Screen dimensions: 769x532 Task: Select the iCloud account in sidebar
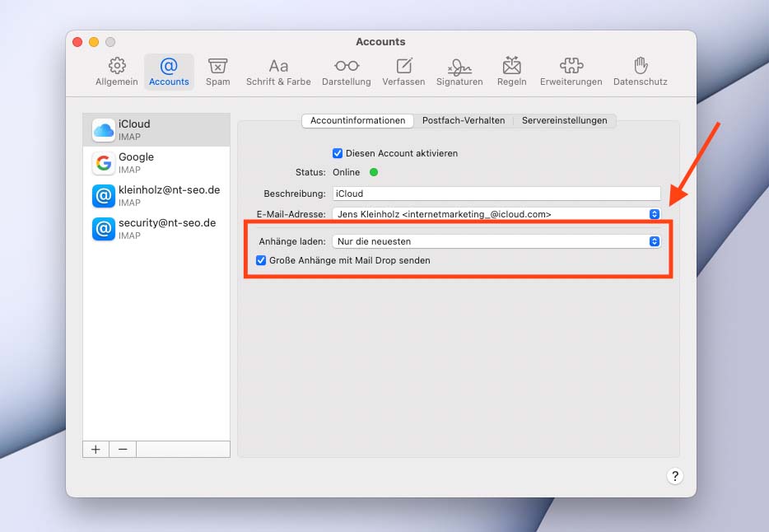[156, 130]
